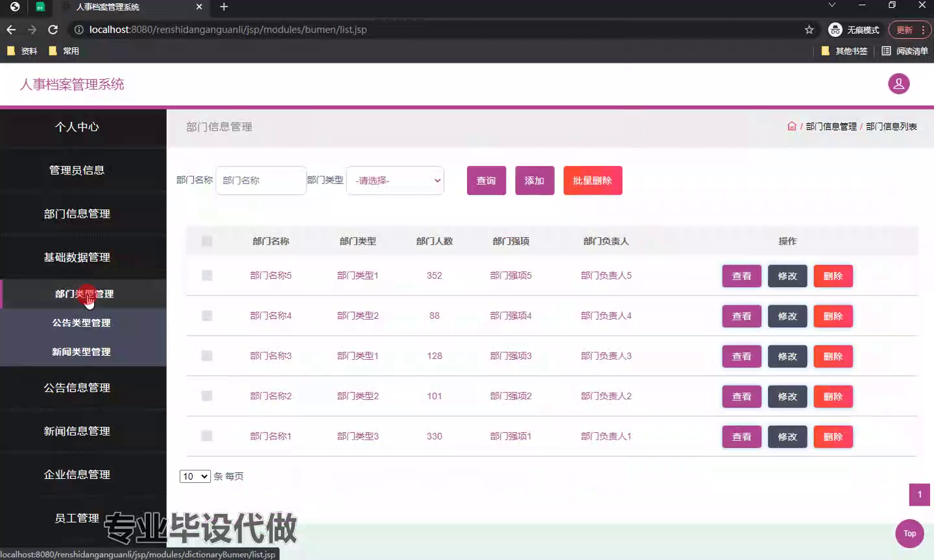
Task: Click 修改 for 部门名称5 row
Action: click(x=787, y=276)
